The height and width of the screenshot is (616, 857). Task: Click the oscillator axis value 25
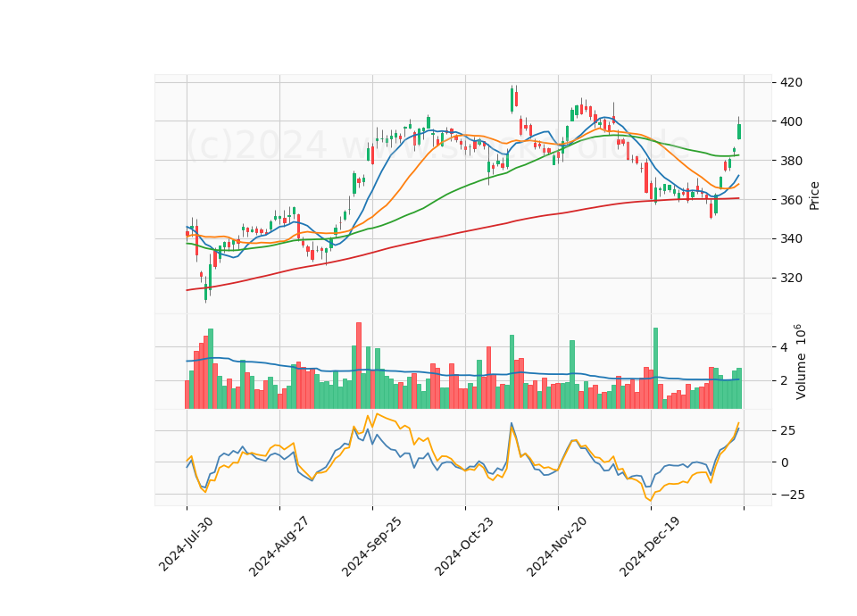[x=787, y=430]
